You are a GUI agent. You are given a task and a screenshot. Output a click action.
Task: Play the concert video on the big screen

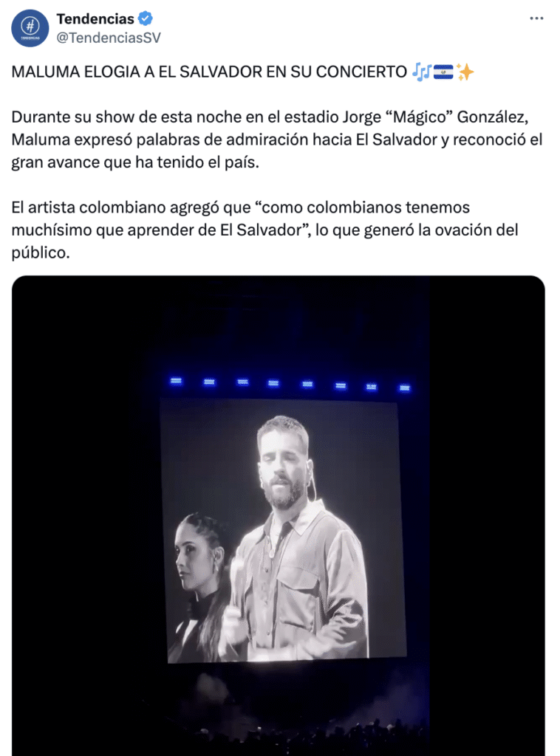coord(279,516)
